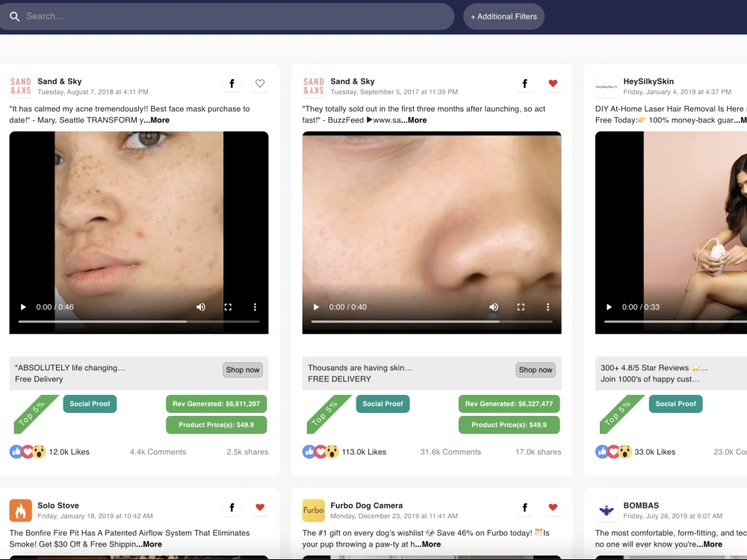Open more options on the 0:46 video

click(x=255, y=307)
